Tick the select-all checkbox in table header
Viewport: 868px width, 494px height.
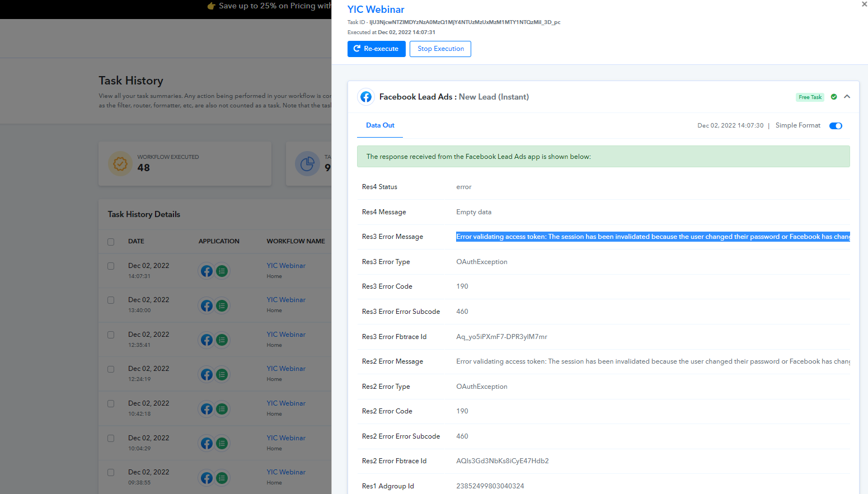tap(111, 242)
